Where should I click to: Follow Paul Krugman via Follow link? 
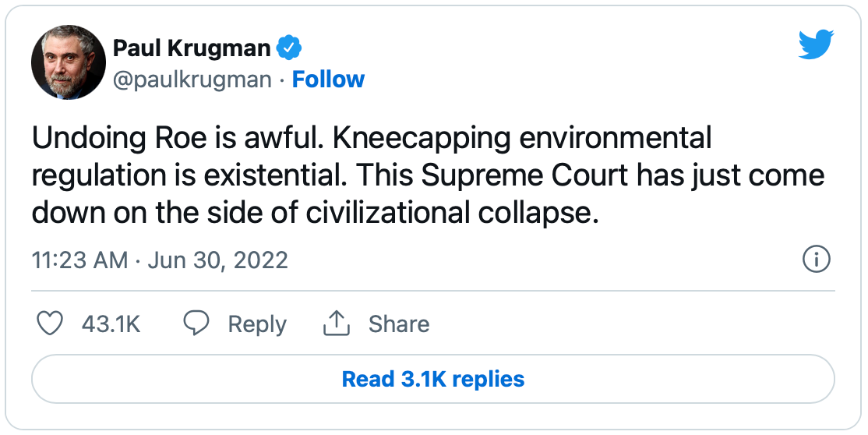click(328, 80)
